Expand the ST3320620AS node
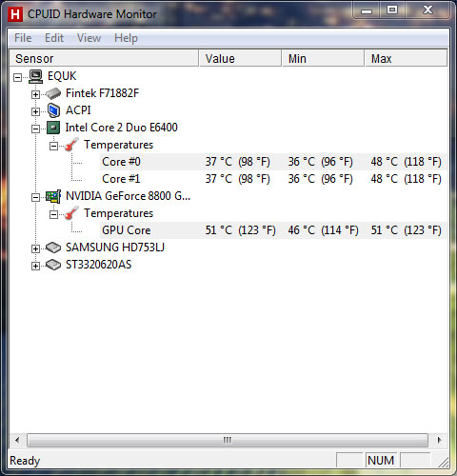The image size is (457, 476). [35, 266]
